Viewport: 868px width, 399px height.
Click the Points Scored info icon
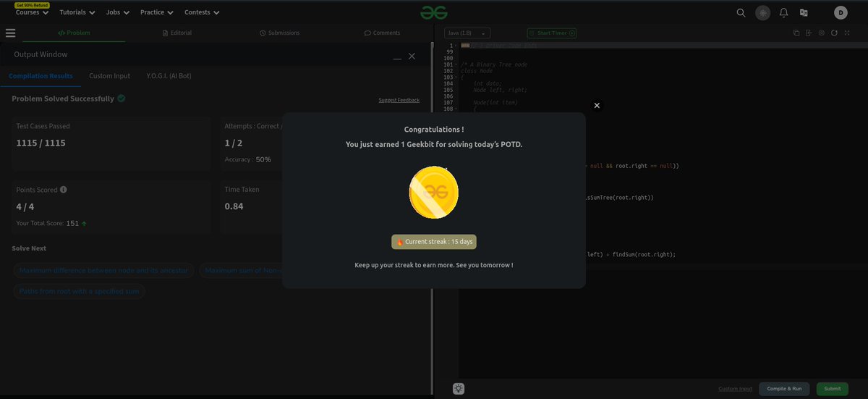(64, 190)
